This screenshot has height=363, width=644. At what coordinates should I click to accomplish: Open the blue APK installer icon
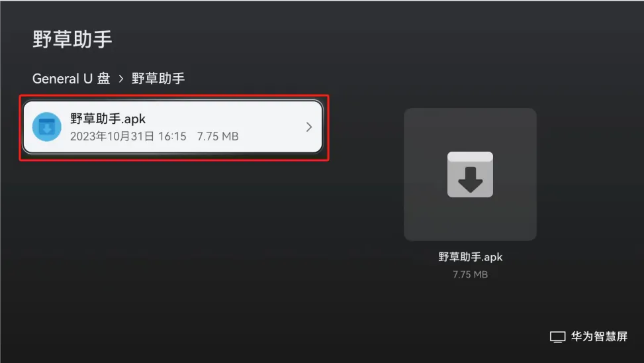tap(47, 127)
